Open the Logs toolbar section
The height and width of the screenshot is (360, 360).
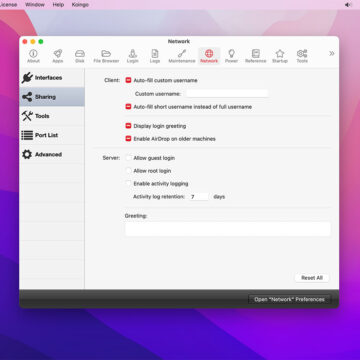tap(155, 56)
